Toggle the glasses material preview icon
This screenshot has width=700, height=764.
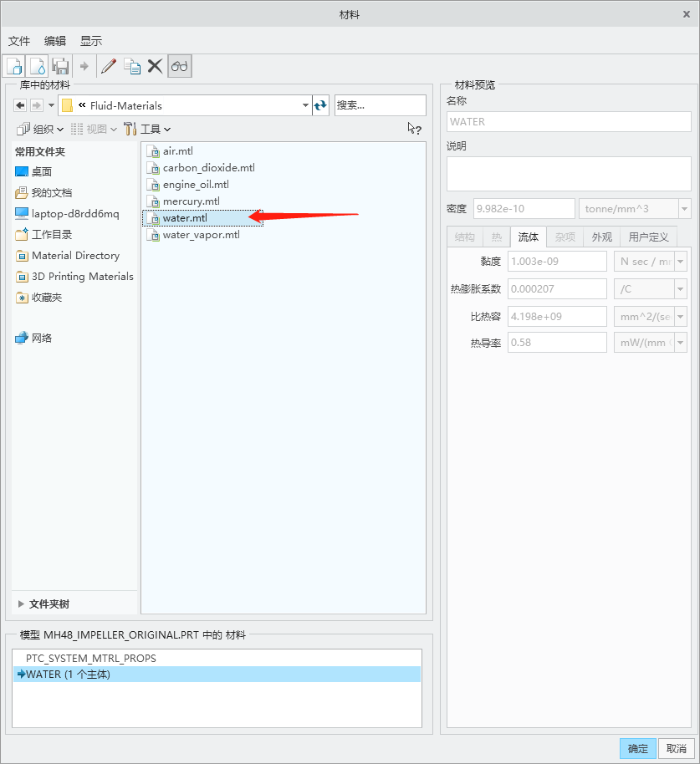180,66
